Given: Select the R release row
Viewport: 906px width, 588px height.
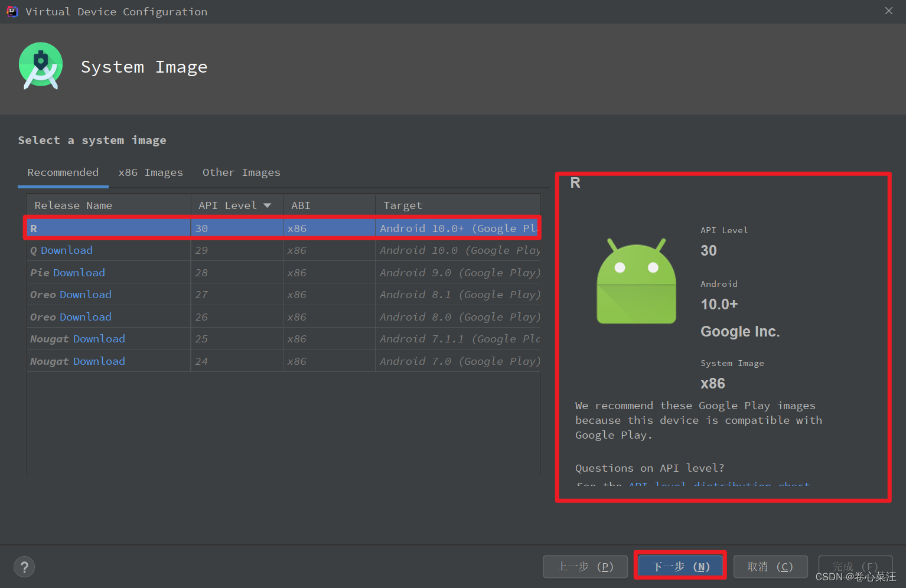Looking at the screenshot, I should tap(282, 228).
